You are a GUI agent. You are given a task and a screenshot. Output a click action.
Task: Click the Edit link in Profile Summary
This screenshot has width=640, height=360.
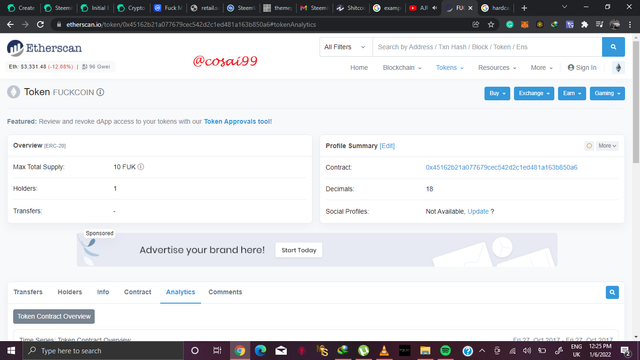387,146
